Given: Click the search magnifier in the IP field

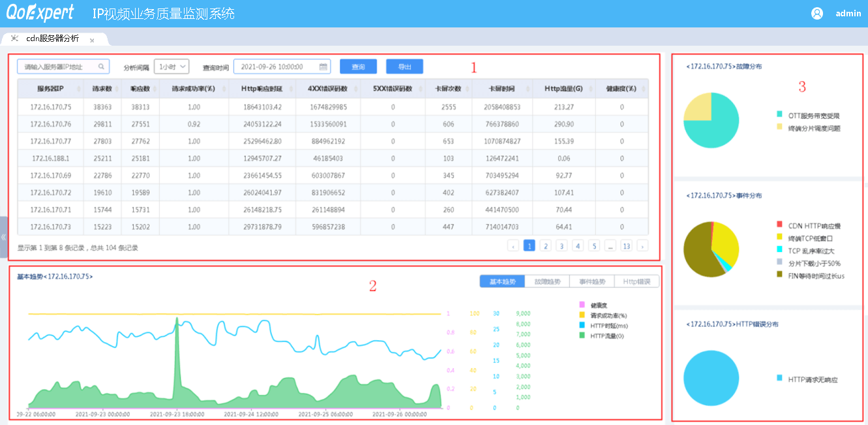Looking at the screenshot, I should [101, 67].
